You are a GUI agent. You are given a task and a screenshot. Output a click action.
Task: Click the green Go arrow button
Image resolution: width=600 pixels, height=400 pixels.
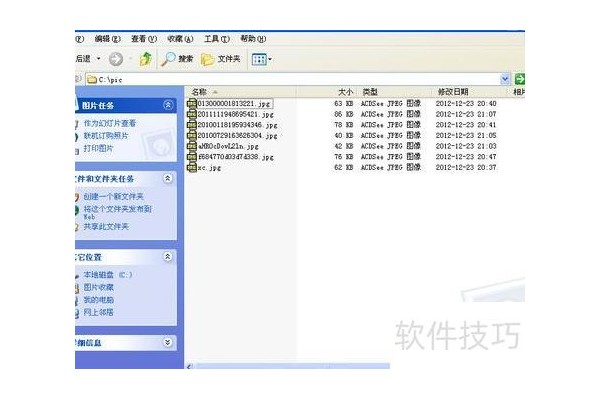pos(519,79)
